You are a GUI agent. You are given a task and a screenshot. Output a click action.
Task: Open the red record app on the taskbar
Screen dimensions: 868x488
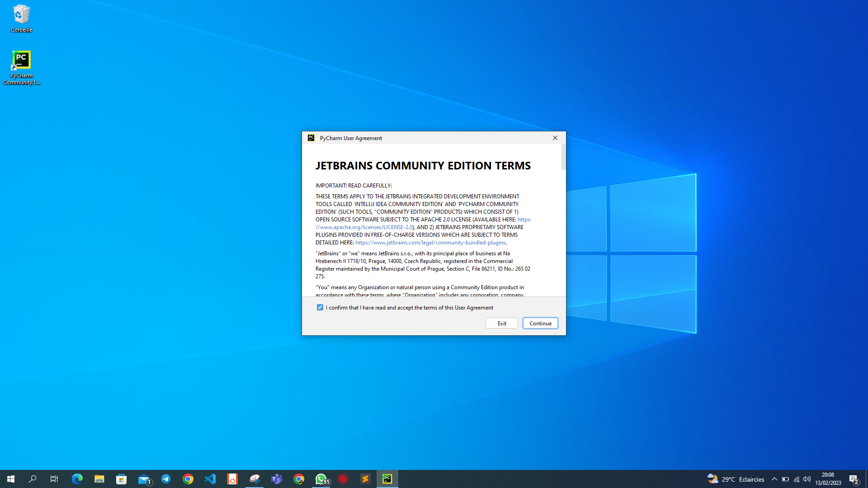tap(343, 479)
